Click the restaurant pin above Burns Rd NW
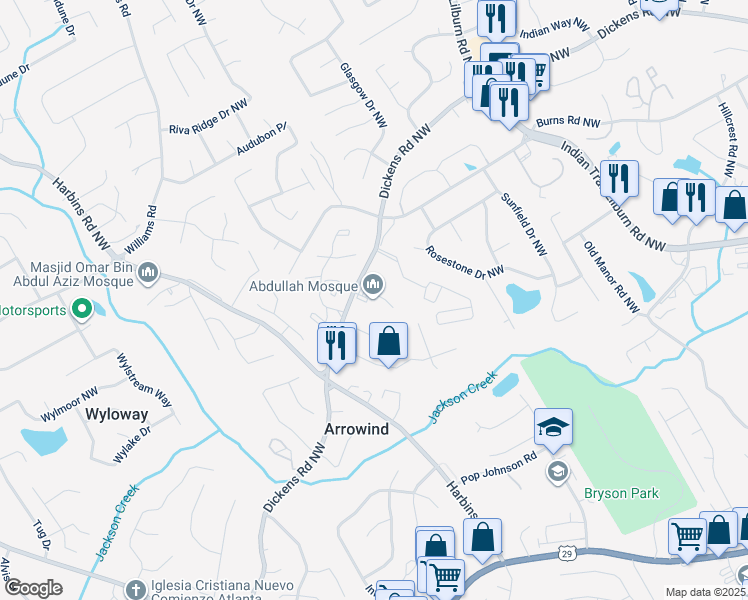 509,103
